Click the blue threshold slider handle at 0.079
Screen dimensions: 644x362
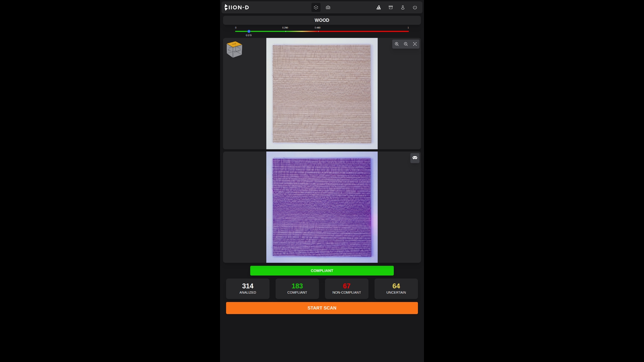coord(249,31)
